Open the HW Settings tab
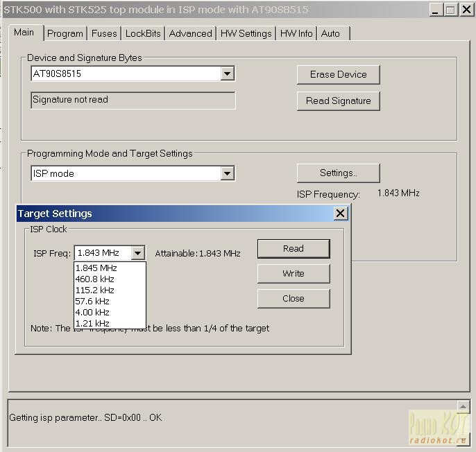This screenshot has width=476, height=452. click(x=246, y=33)
